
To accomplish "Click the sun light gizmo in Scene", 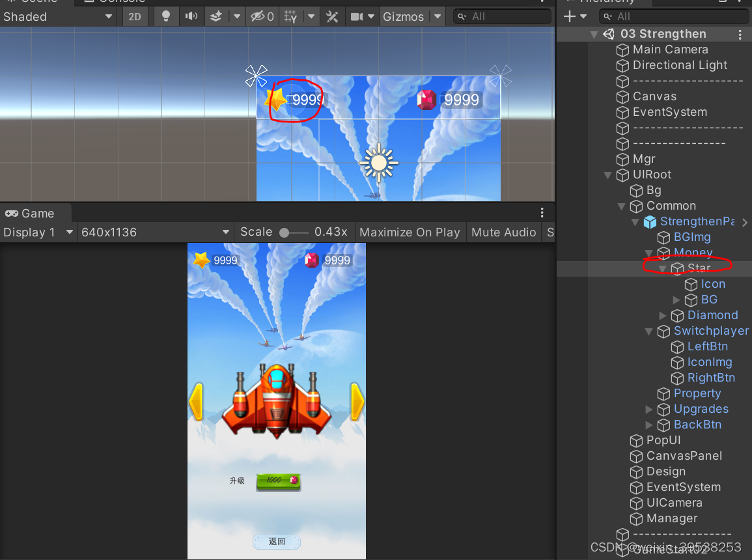I will coord(379,163).
